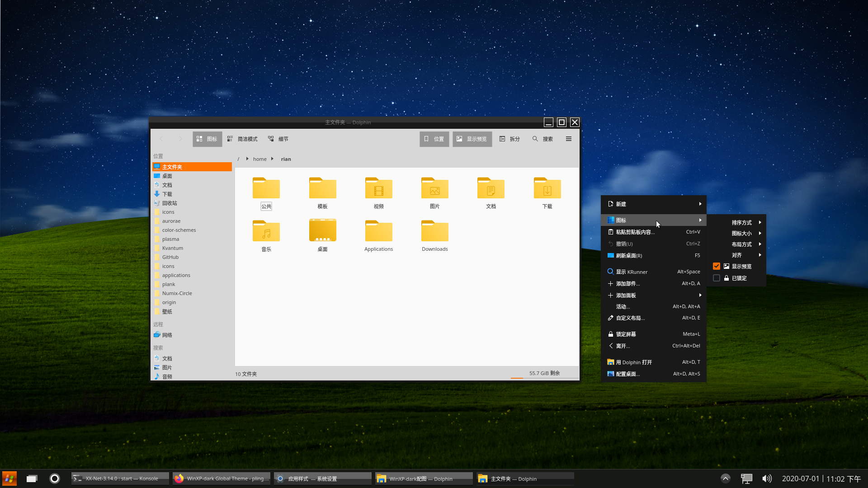Open the 下载 folder icon
This screenshot has height=488, width=868.
tap(547, 188)
